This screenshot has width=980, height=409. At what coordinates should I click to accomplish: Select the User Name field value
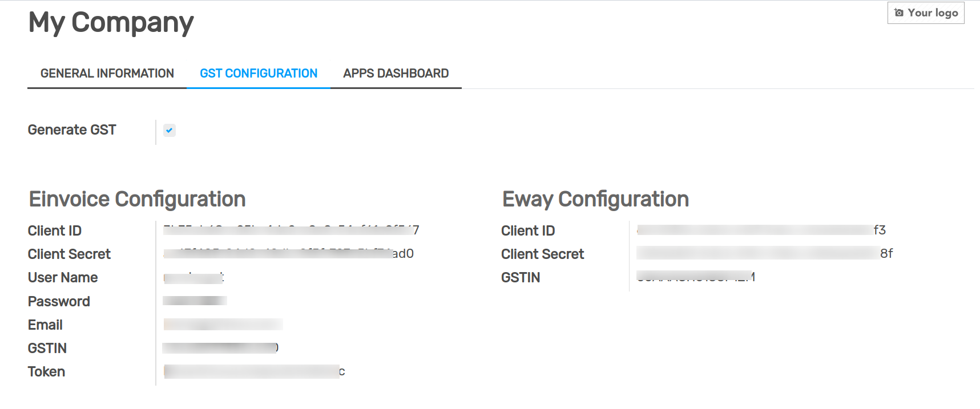tap(194, 278)
